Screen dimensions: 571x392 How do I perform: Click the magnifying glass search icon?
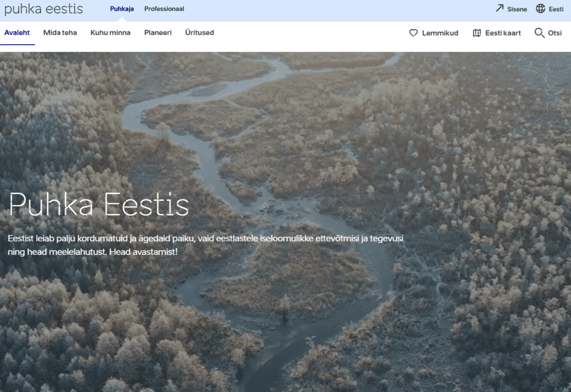click(x=539, y=33)
